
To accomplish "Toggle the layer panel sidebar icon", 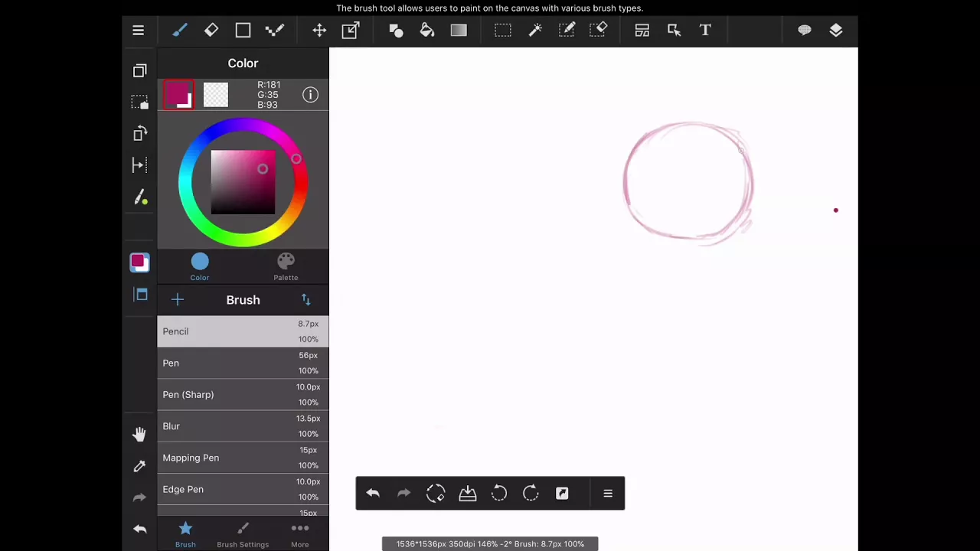I will pyautogui.click(x=141, y=295).
